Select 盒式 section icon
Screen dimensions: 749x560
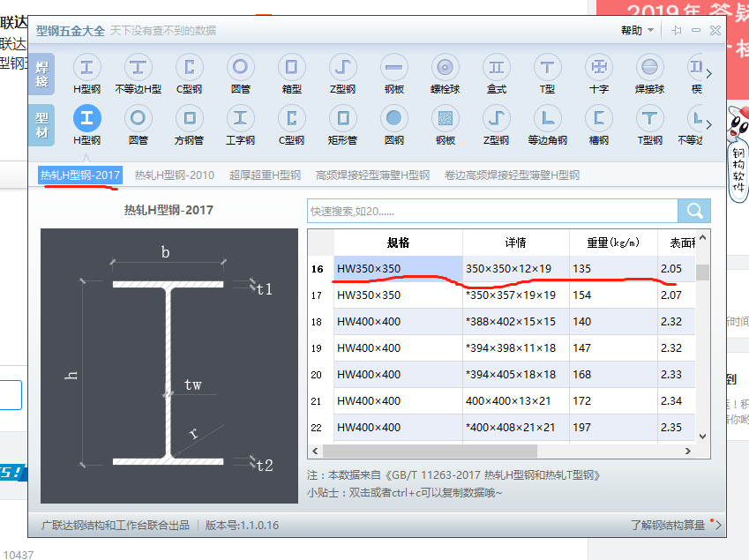497,67
